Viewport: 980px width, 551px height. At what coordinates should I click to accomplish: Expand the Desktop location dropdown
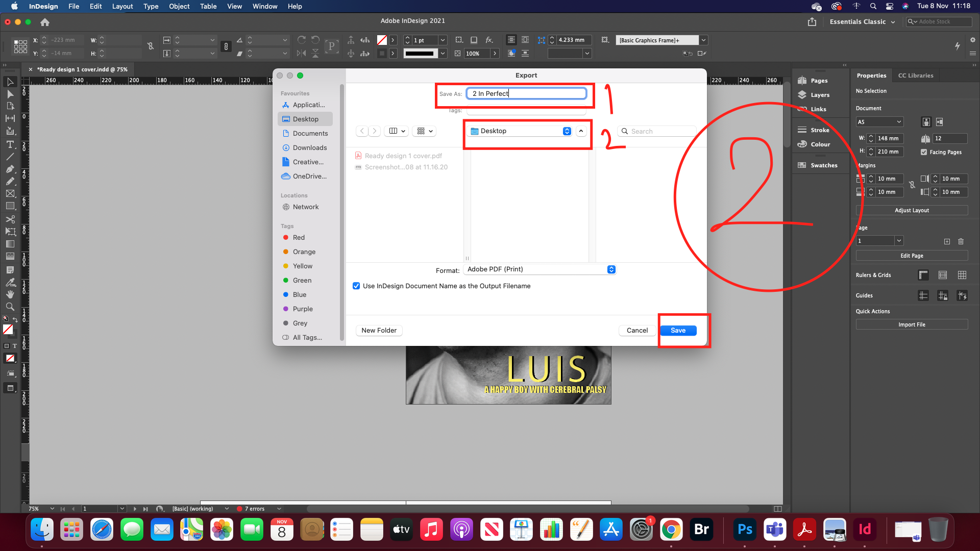click(x=567, y=131)
